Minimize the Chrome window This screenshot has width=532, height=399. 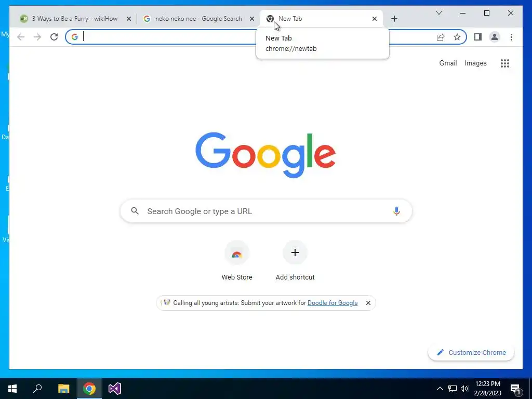point(463,13)
